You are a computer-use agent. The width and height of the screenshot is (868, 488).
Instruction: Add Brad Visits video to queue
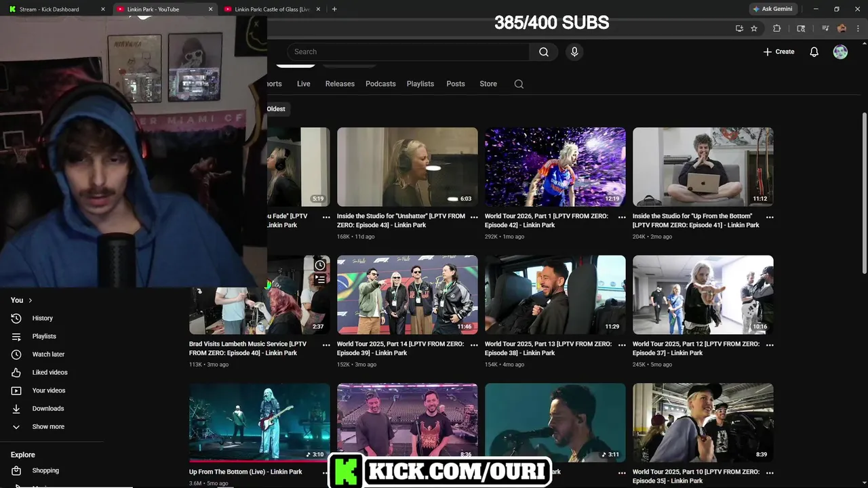(x=320, y=279)
